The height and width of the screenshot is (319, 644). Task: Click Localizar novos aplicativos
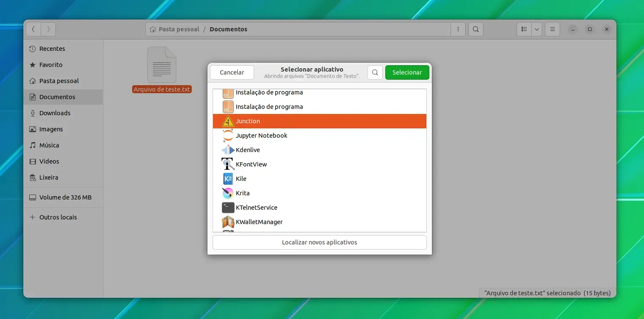coord(320,242)
